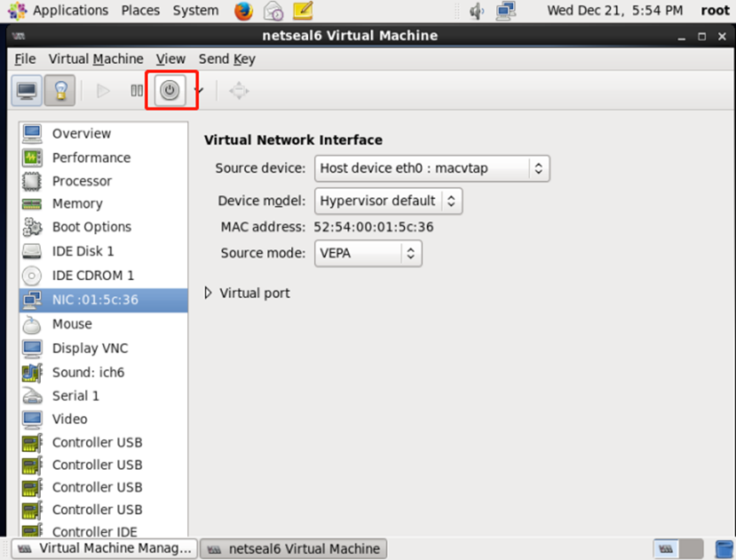Open the Source device dropdown
736x560 pixels.
432,168
